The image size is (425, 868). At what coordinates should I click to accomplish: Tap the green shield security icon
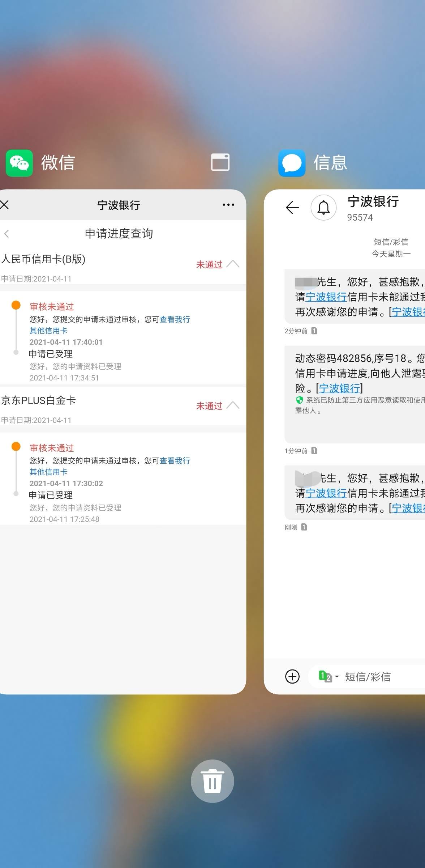[x=299, y=400]
